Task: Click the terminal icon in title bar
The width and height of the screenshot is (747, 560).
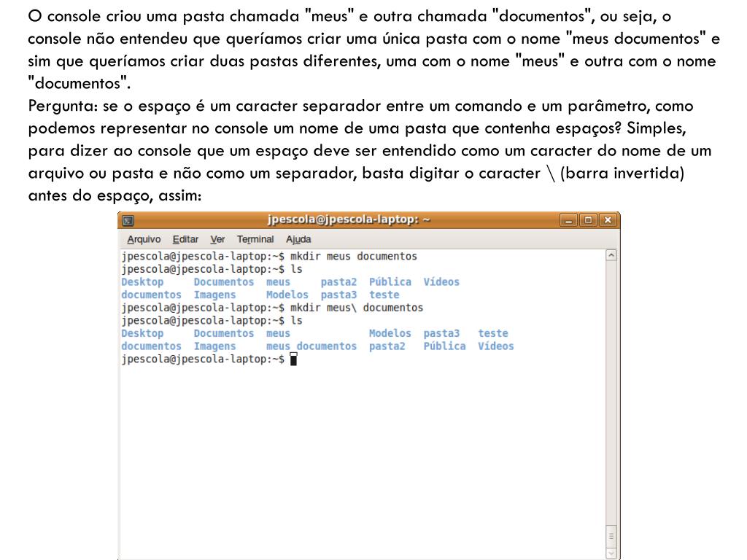Action: (x=128, y=220)
